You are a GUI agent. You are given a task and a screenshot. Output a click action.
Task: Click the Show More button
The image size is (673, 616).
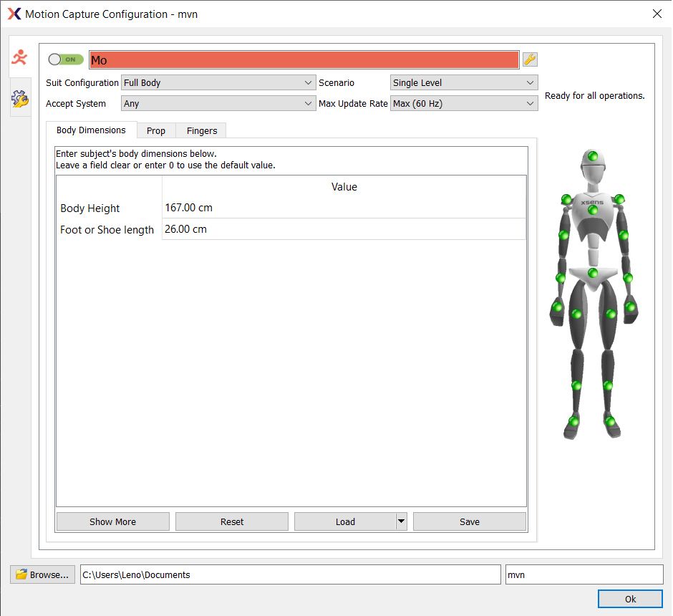pyautogui.click(x=112, y=521)
